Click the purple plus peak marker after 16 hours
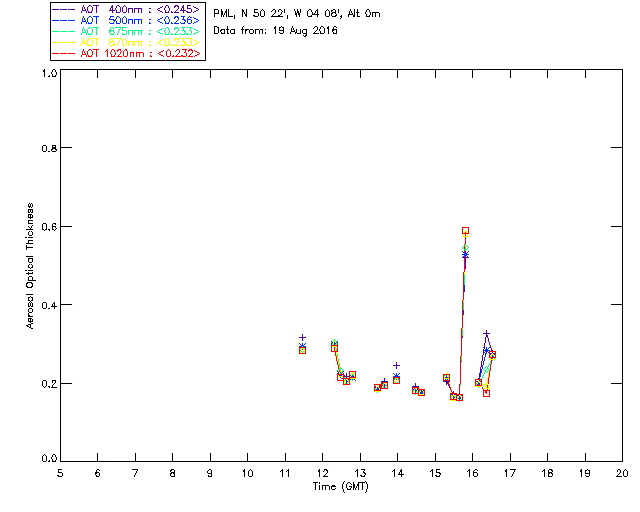640x512 pixels. pos(486,334)
